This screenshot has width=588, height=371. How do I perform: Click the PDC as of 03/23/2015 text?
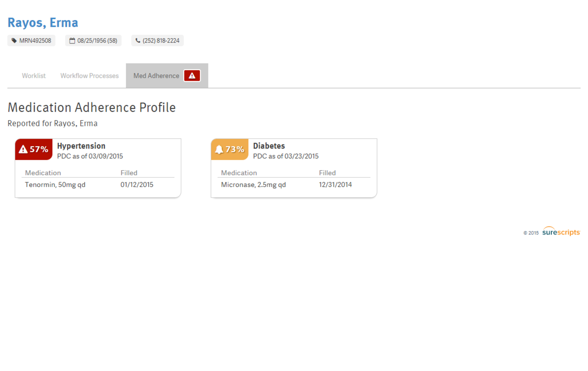[286, 156]
